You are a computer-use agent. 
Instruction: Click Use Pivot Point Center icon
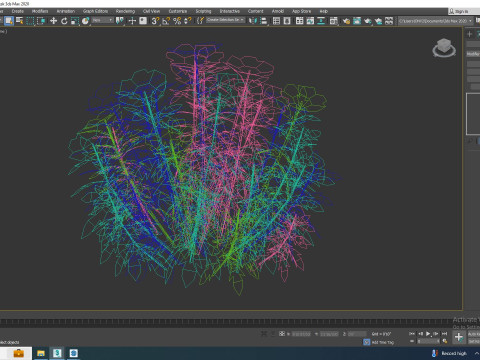coord(119,21)
